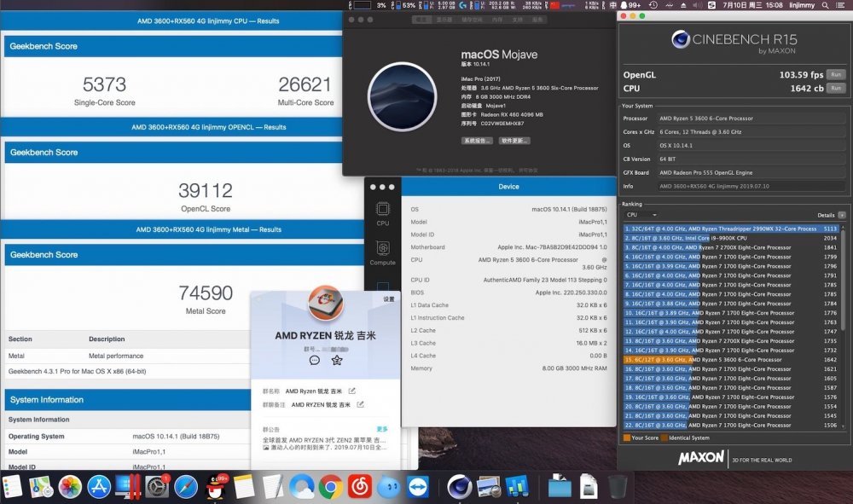Screen dimensions: 853x504
Task: Click 系统报告 button in About This Mac
Action: 477,140
